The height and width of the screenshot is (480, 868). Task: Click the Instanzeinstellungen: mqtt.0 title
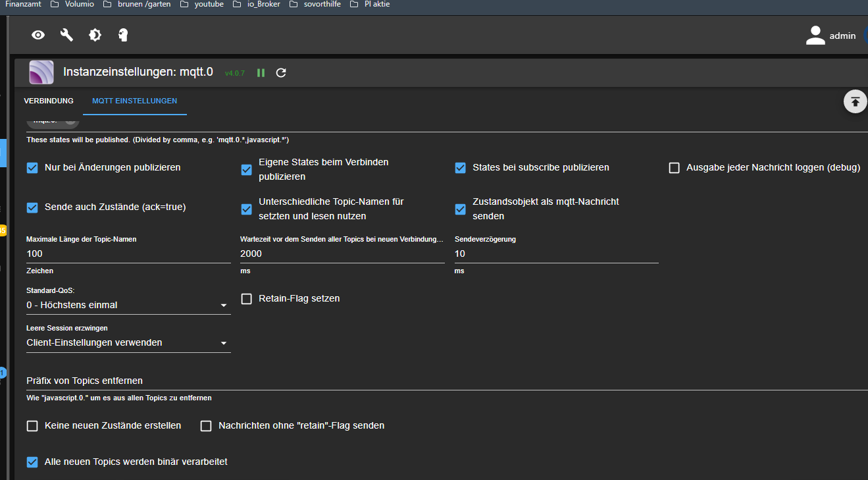[x=138, y=72]
